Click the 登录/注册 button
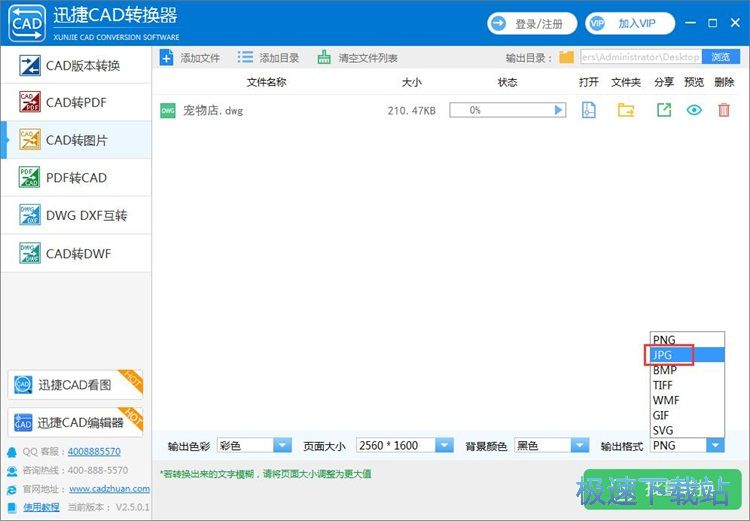Viewport: 750px width, 521px height. pos(532,23)
